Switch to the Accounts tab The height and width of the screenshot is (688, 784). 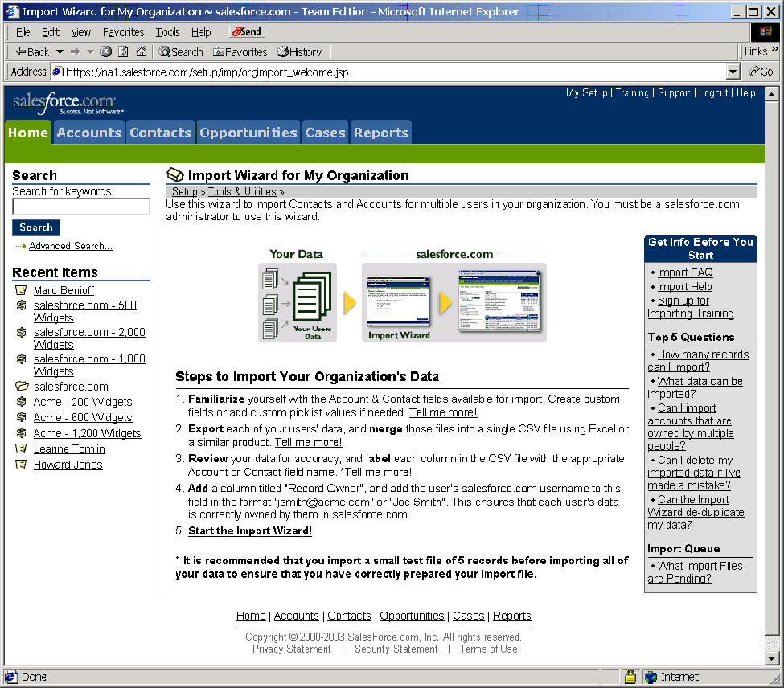(89, 133)
